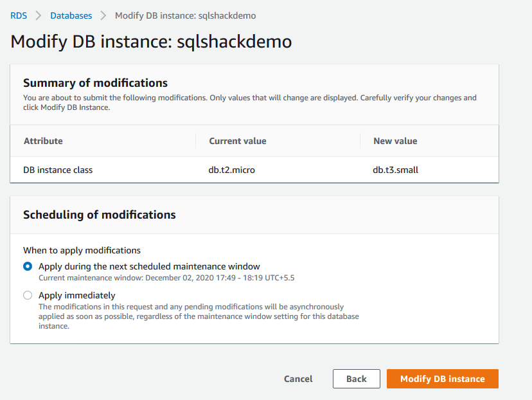Click the New value column header
The image size is (532, 400).
click(395, 141)
